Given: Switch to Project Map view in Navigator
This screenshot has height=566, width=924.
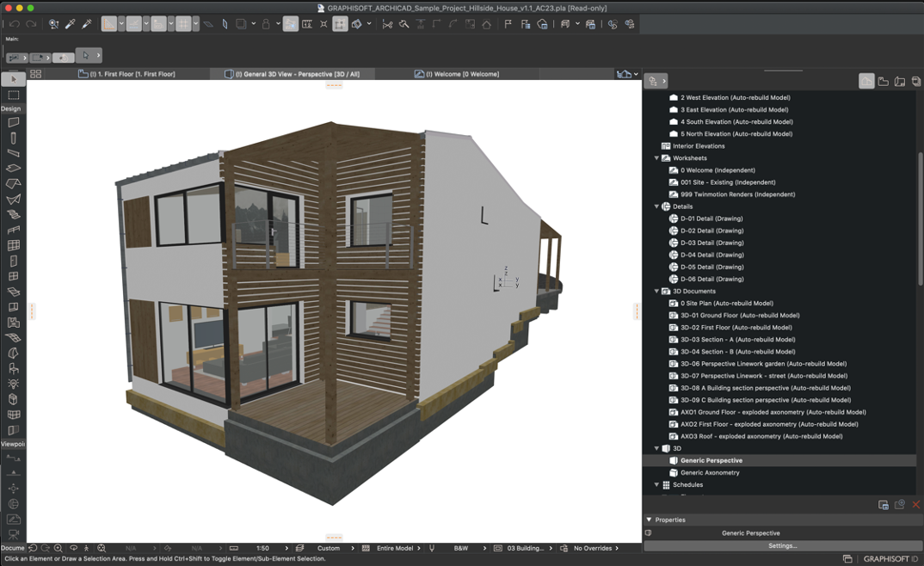Looking at the screenshot, I should pyautogui.click(x=866, y=82).
